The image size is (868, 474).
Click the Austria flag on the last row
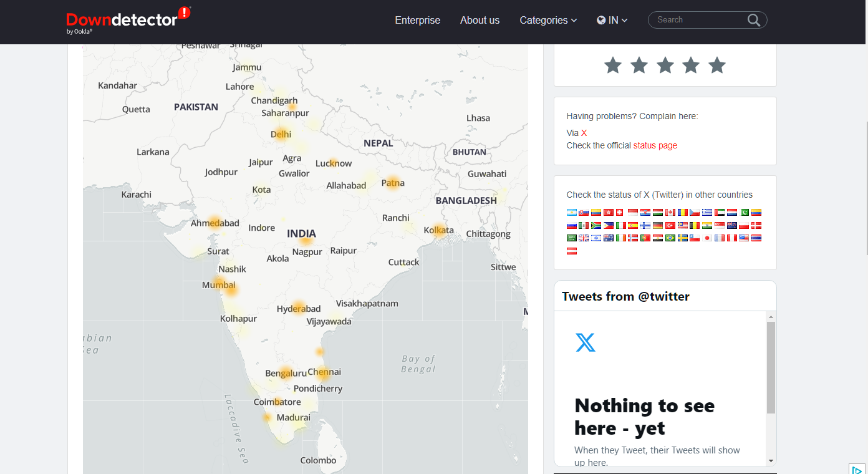(571, 250)
